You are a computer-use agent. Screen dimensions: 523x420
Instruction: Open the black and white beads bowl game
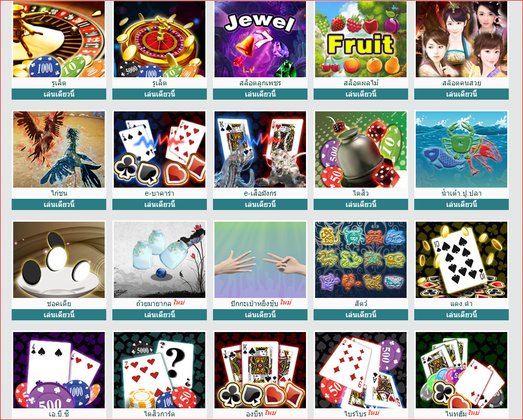(x=59, y=260)
